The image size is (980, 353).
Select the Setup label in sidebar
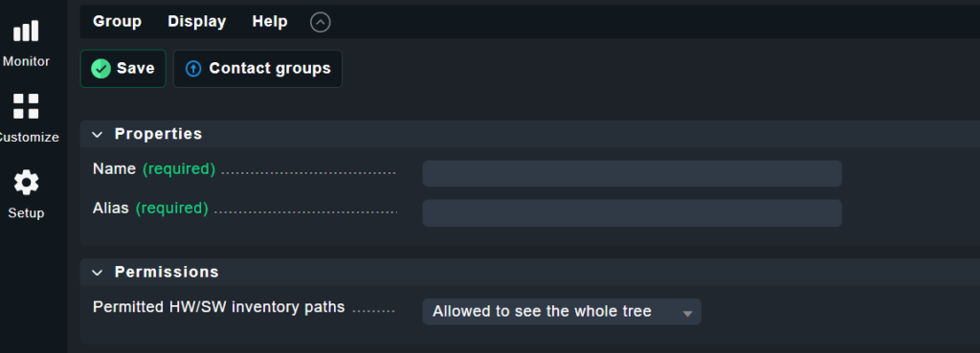pyautogui.click(x=26, y=213)
